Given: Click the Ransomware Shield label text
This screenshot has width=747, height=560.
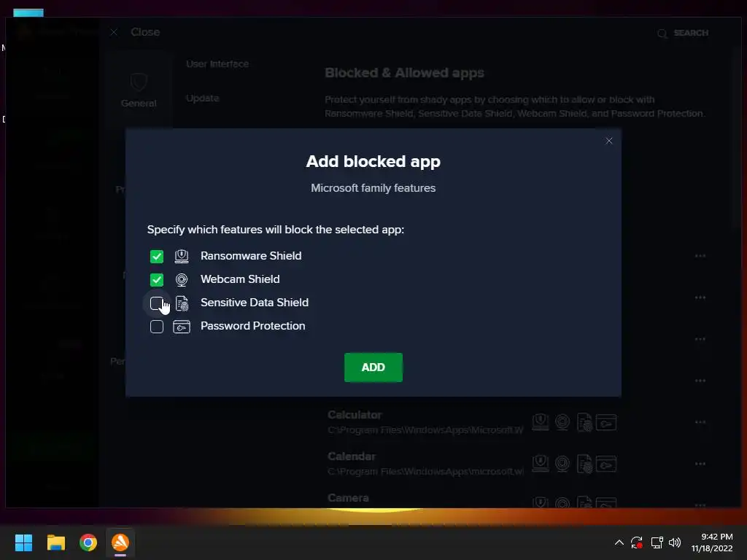Looking at the screenshot, I should 251,256.
